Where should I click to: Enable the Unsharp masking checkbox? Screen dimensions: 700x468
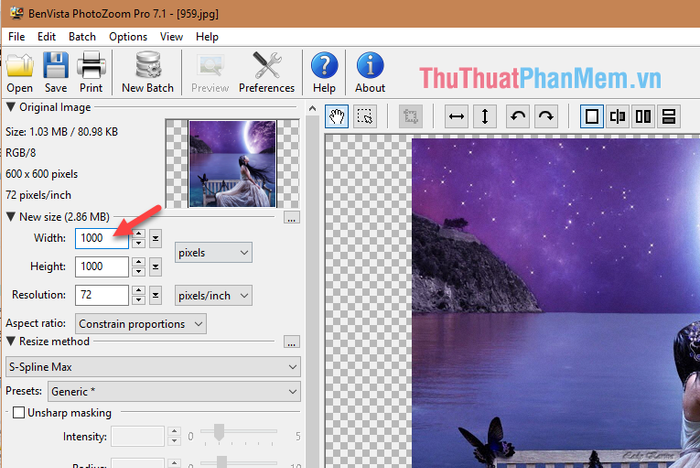pyautogui.click(x=19, y=413)
